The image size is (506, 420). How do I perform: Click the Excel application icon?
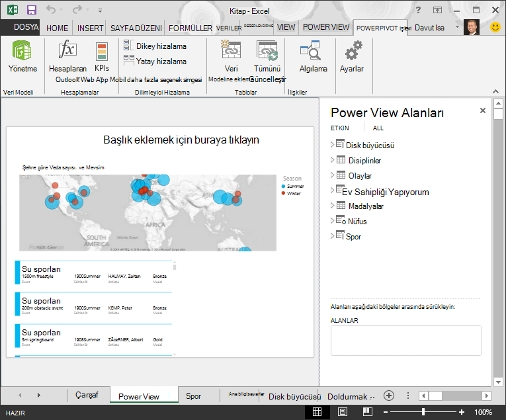click(x=13, y=10)
